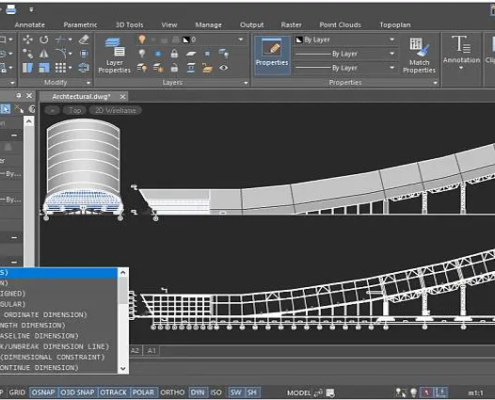
Task: Click the quick select icon in side panel
Action: pos(19,109)
